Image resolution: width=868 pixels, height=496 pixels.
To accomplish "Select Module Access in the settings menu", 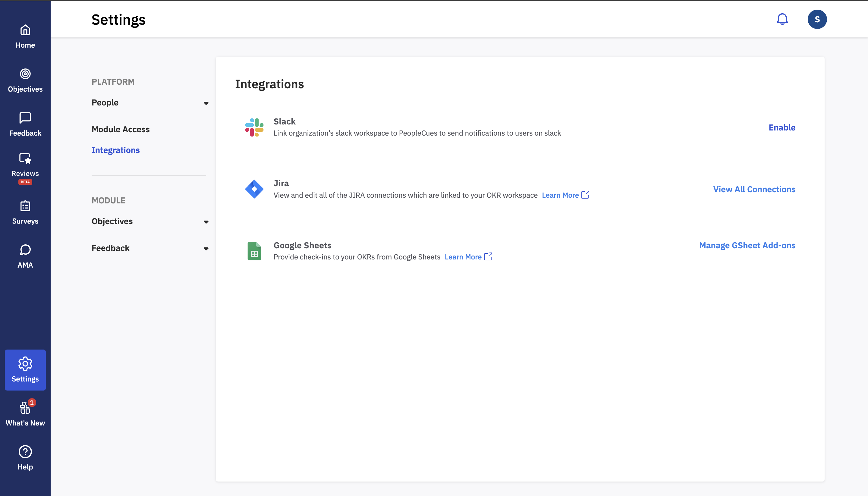I will [x=121, y=130].
